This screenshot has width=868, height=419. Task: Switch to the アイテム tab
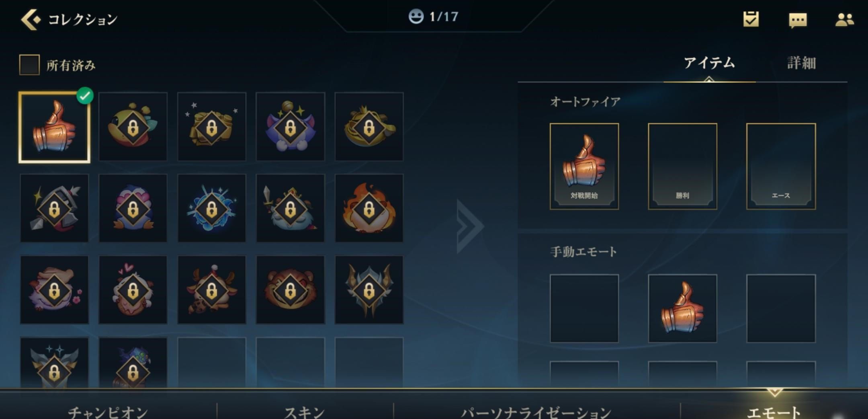[709, 63]
